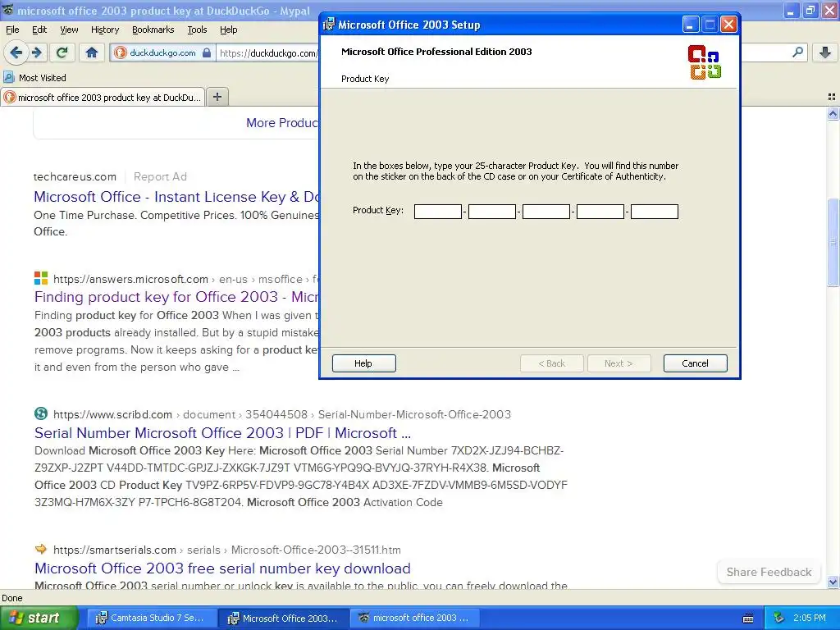840x630 pixels.
Task: Reload the page with the refresh icon
Action: tap(62, 52)
